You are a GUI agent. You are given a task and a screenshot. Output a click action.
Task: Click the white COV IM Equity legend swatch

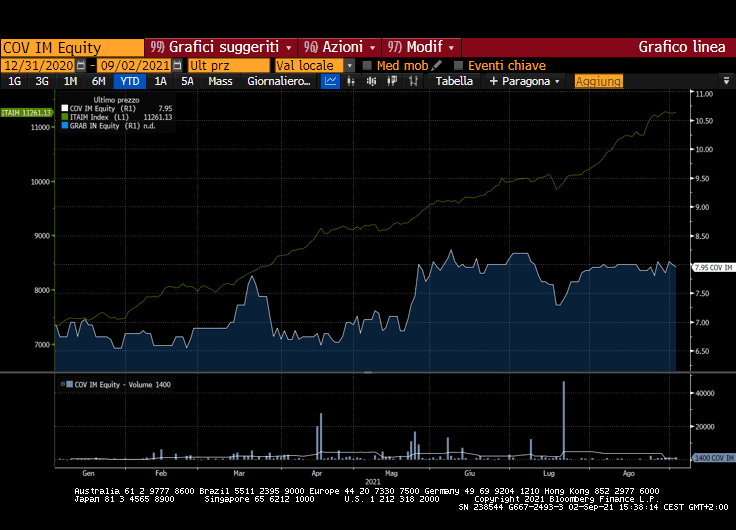point(65,108)
